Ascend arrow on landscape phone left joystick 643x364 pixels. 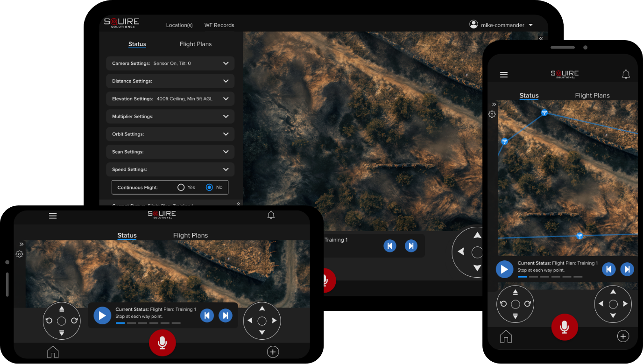(62, 309)
